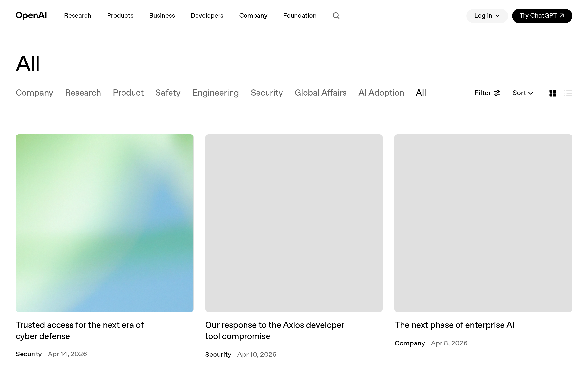Open the Developers navigation menu
This screenshot has width=588, height=392.
coord(207,16)
